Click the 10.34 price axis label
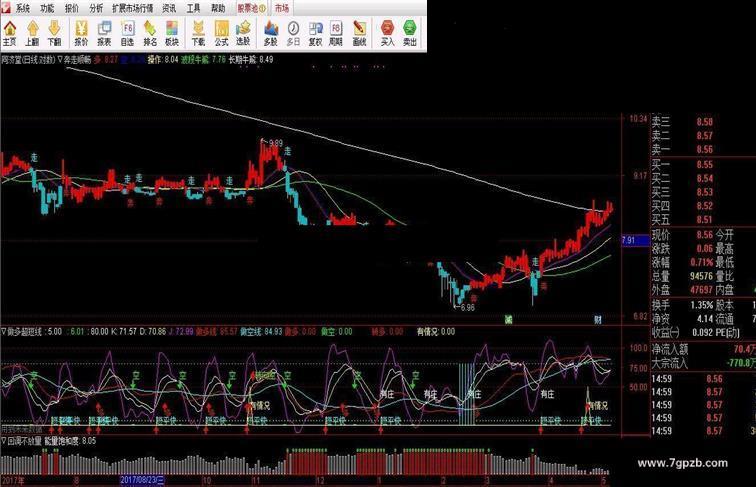 (x=638, y=119)
